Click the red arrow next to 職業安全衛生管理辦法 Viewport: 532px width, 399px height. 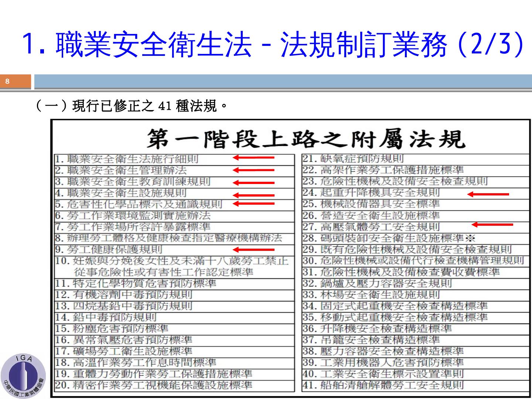pyautogui.click(x=253, y=170)
